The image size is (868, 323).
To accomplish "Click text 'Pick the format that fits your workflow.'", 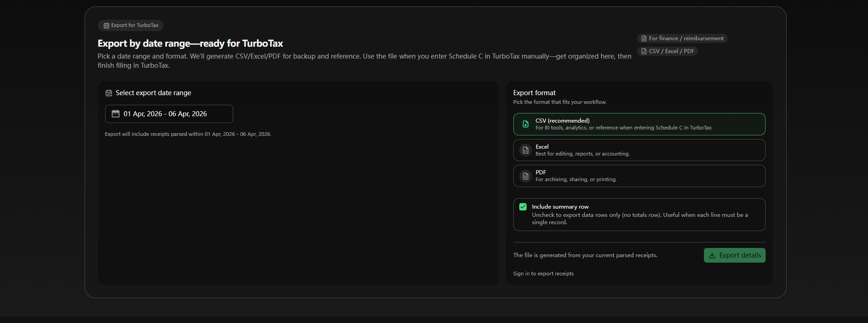I will tap(559, 102).
